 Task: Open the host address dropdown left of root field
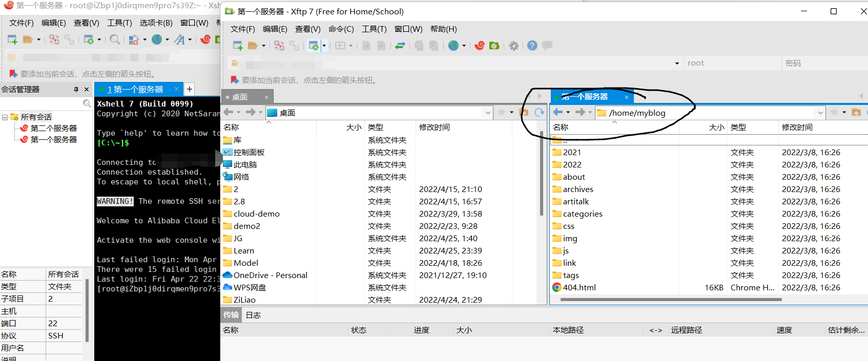(x=677, y=63)
